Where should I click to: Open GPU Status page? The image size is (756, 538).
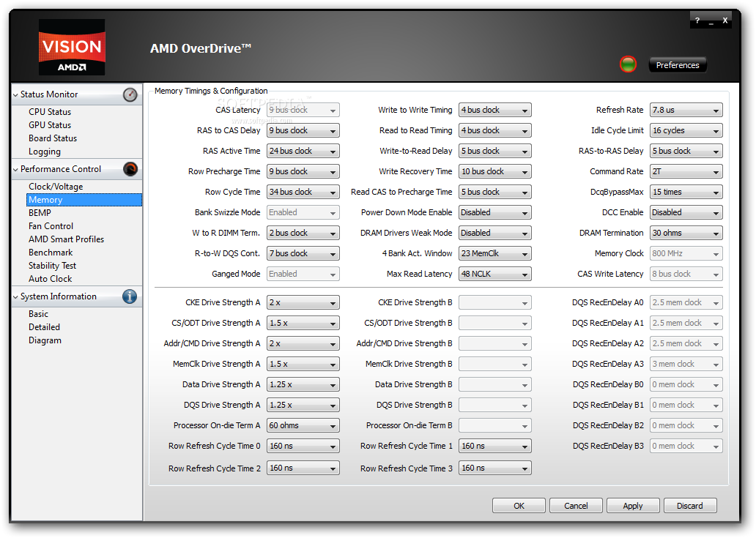pyautogui.click(x=50, y=124)
